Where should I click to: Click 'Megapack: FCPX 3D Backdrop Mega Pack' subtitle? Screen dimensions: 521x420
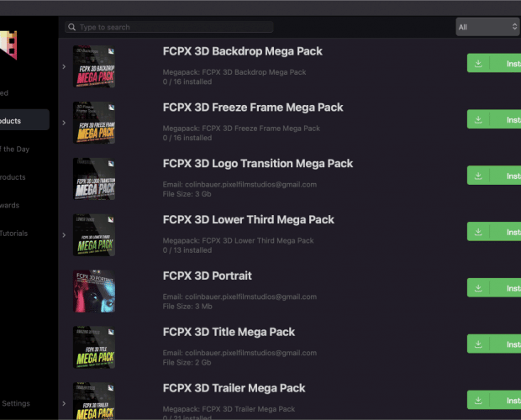234,72
